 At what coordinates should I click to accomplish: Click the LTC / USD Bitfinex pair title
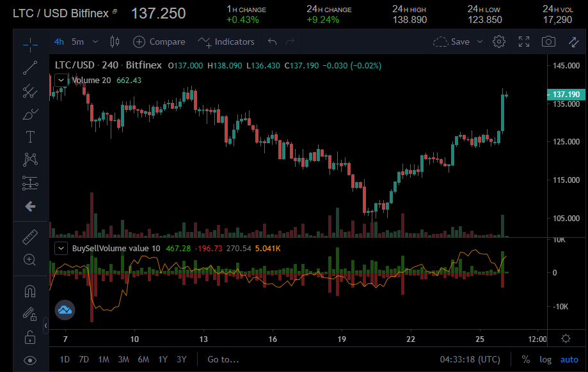point(61,13)
